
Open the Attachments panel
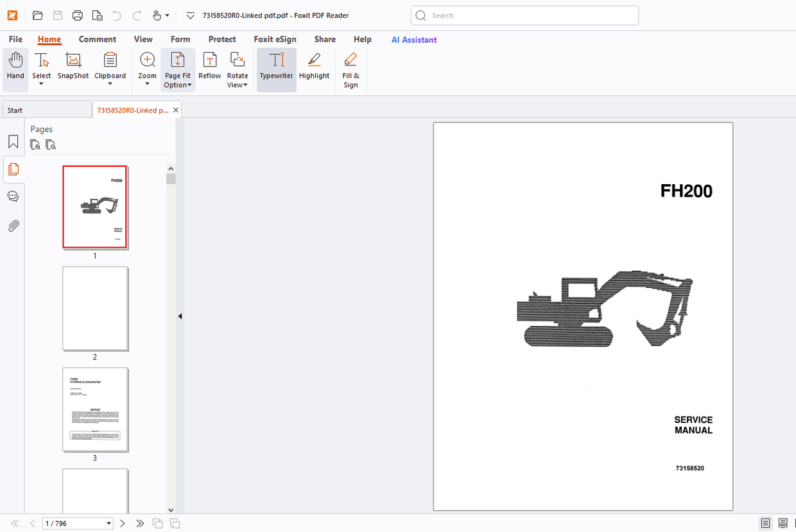[13, 225]
